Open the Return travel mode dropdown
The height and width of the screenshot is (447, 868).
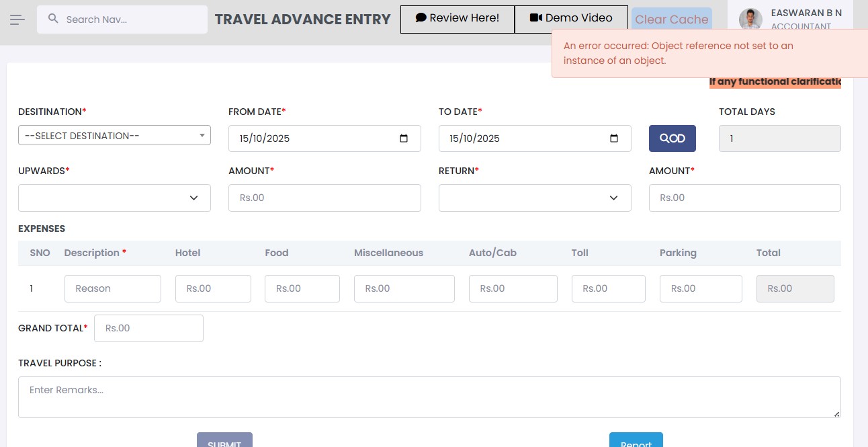535,198
